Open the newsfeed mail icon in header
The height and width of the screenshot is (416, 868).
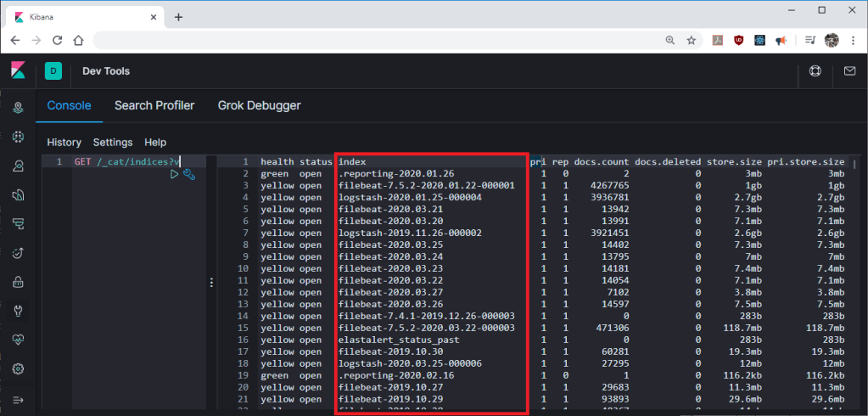[849, 71]
